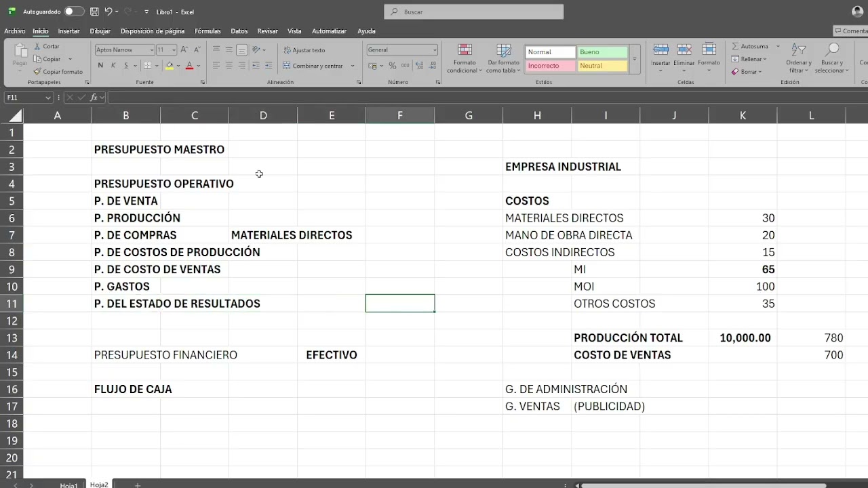
Task: Align cell text right
Action: 242,66
